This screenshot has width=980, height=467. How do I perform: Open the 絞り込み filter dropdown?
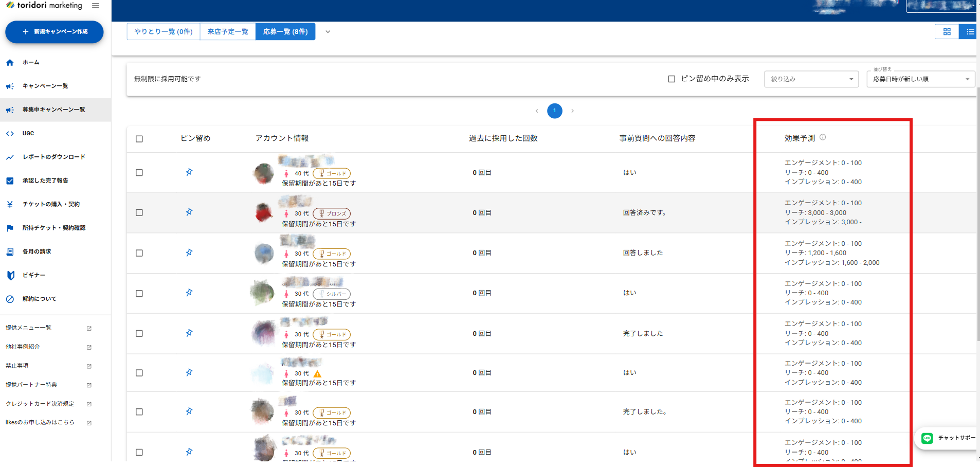[x=811, y=79]
